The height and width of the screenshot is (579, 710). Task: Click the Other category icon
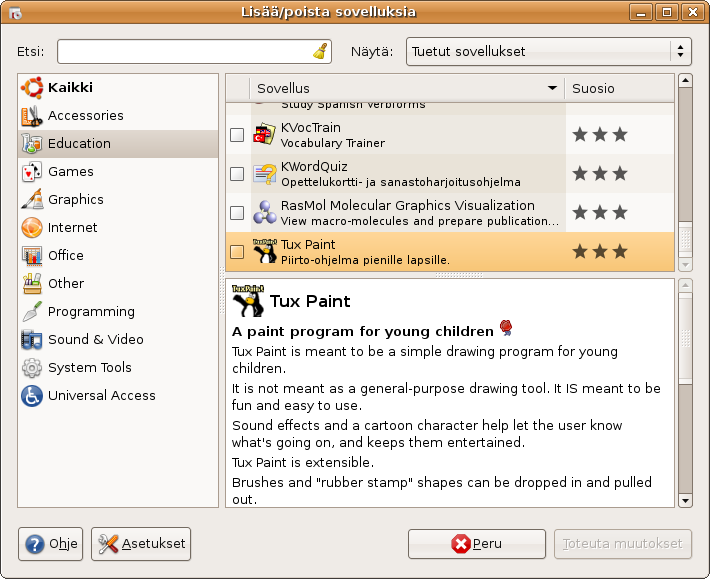coord(32,283)
